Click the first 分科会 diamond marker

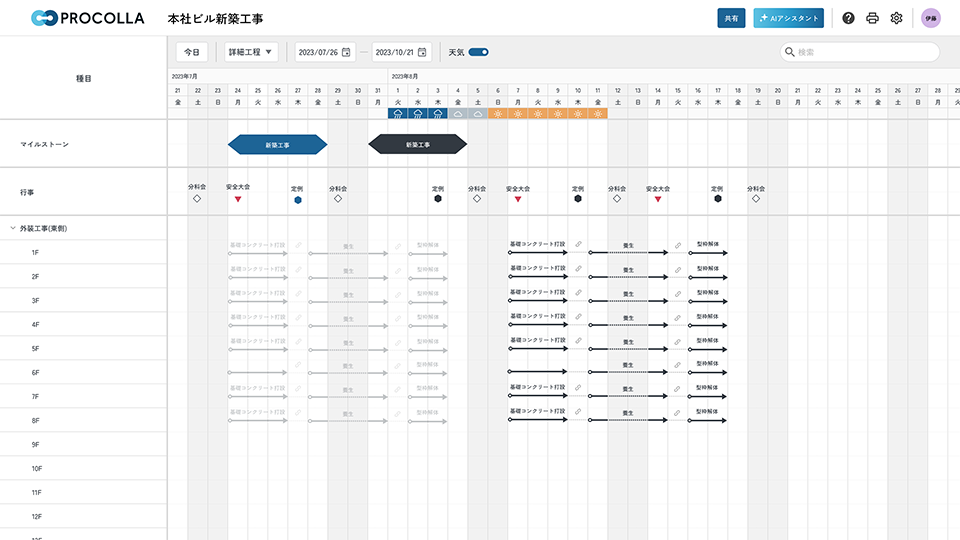tap(197, 198)
